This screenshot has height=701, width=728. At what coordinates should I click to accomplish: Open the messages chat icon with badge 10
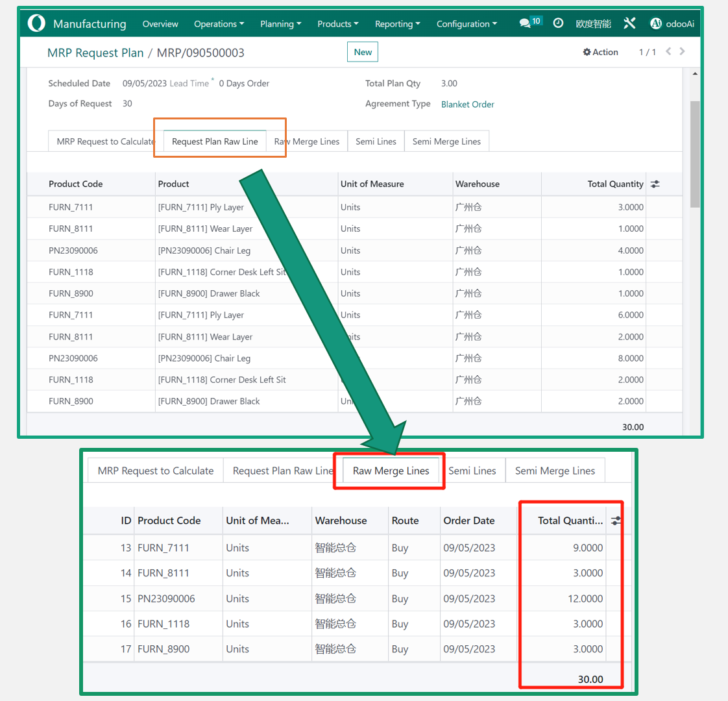pos(525,23)
